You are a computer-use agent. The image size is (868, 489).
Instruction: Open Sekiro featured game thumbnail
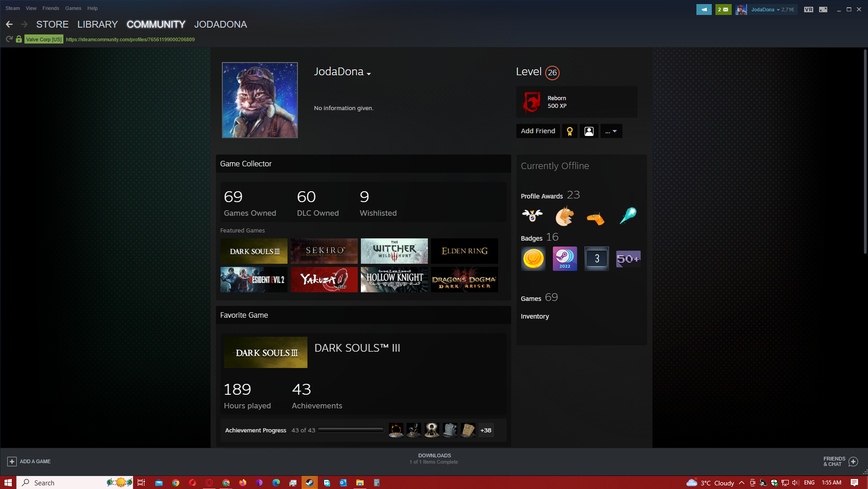324,251
